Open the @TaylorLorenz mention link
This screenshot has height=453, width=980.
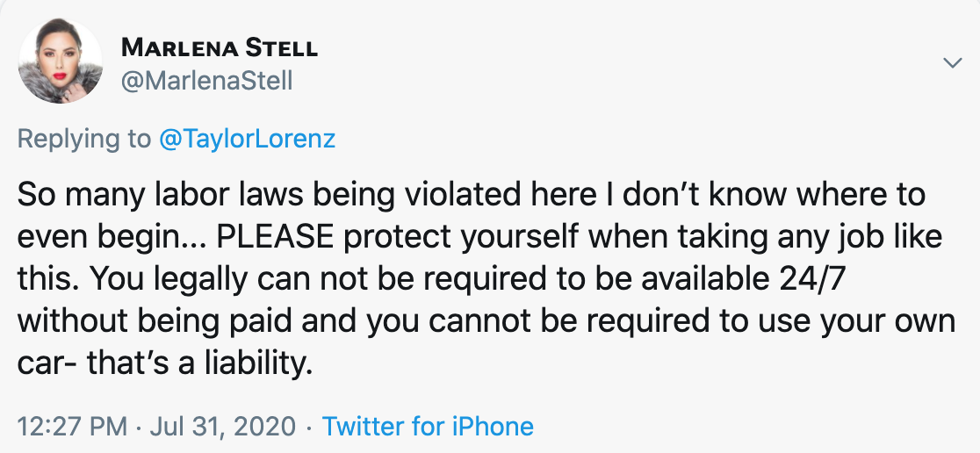248,138
